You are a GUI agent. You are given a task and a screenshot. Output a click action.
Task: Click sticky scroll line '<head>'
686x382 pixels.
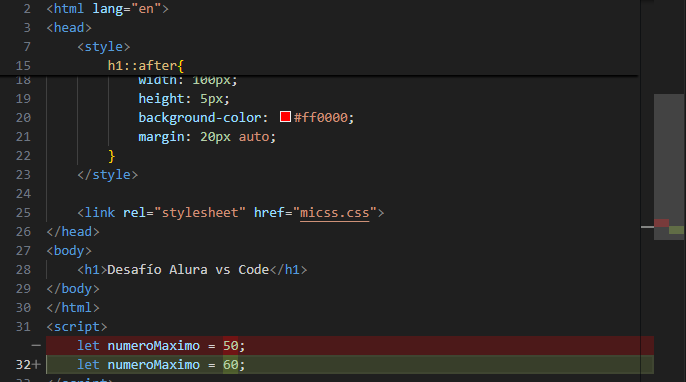click(69, 28)
